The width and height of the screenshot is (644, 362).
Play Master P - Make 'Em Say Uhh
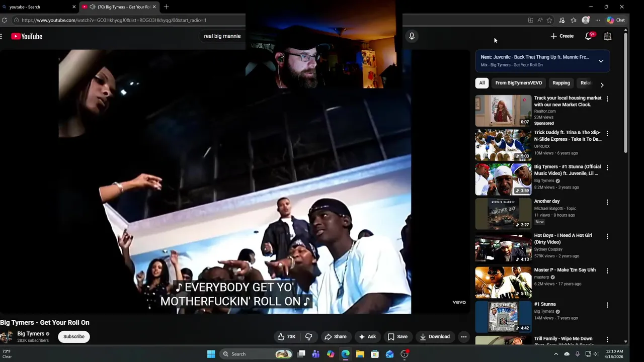pos(503,282)
